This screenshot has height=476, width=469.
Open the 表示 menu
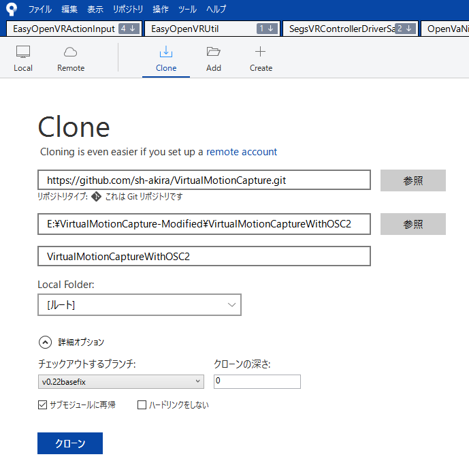tap(95, 9)
